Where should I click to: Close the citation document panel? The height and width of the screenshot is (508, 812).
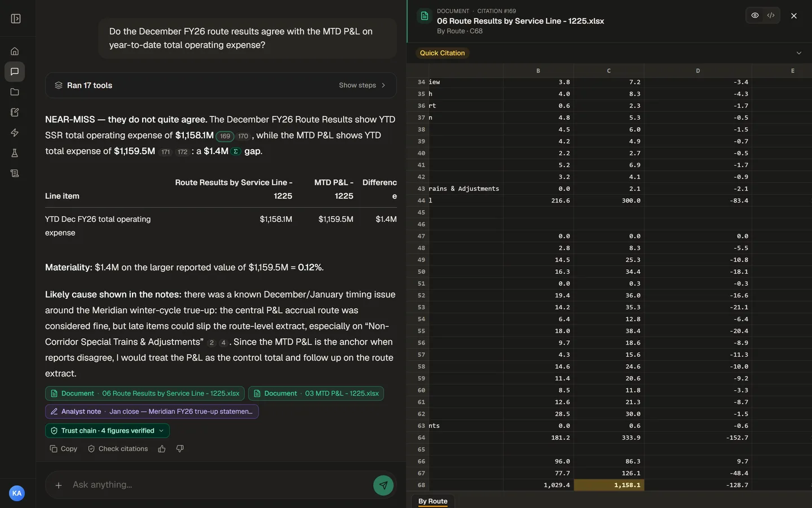coord(794,16)
